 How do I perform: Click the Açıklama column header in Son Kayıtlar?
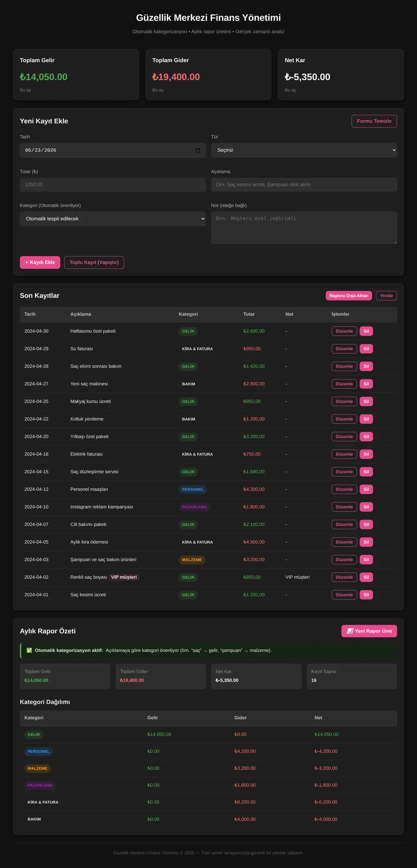[x=81, y=314]
